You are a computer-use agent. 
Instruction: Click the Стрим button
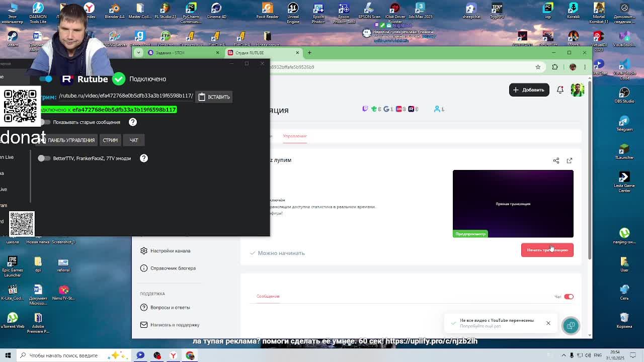point(110,140)
